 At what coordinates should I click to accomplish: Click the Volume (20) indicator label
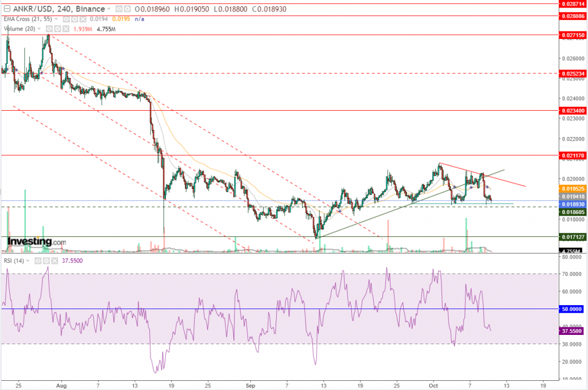point(20,29)
